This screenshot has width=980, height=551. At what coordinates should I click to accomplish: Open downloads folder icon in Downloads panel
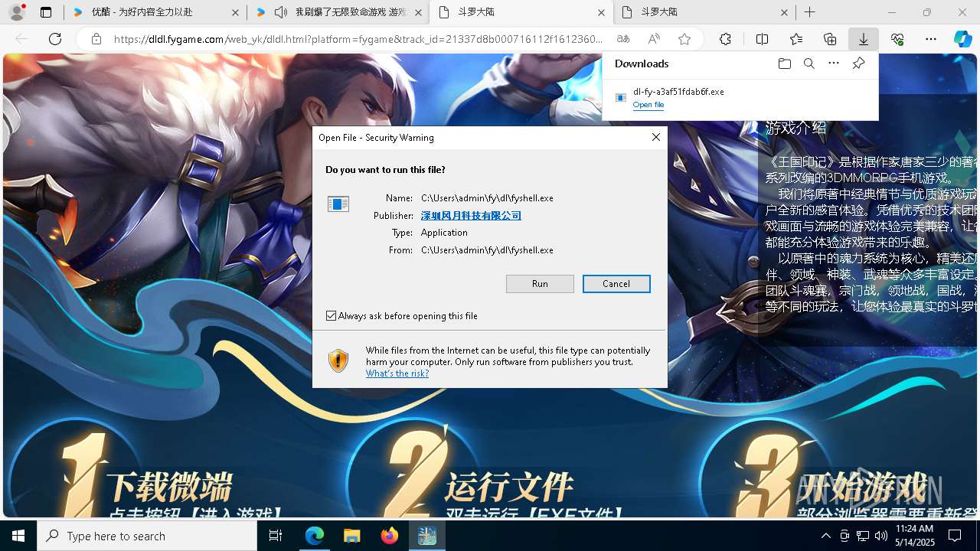[x=784, y=64]
